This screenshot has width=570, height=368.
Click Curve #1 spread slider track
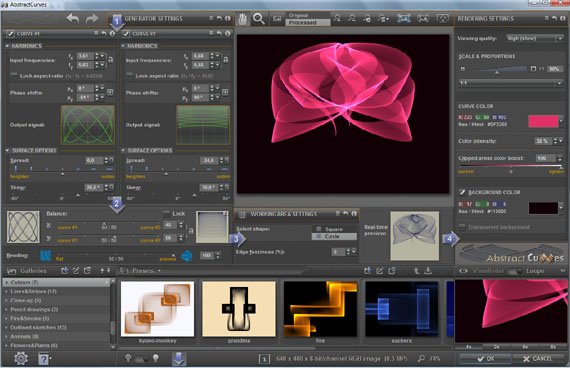(x=62, y=169)
